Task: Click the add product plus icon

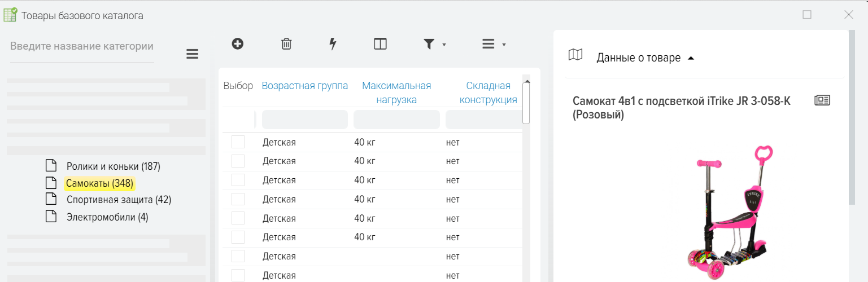Action: pos(238,43)
